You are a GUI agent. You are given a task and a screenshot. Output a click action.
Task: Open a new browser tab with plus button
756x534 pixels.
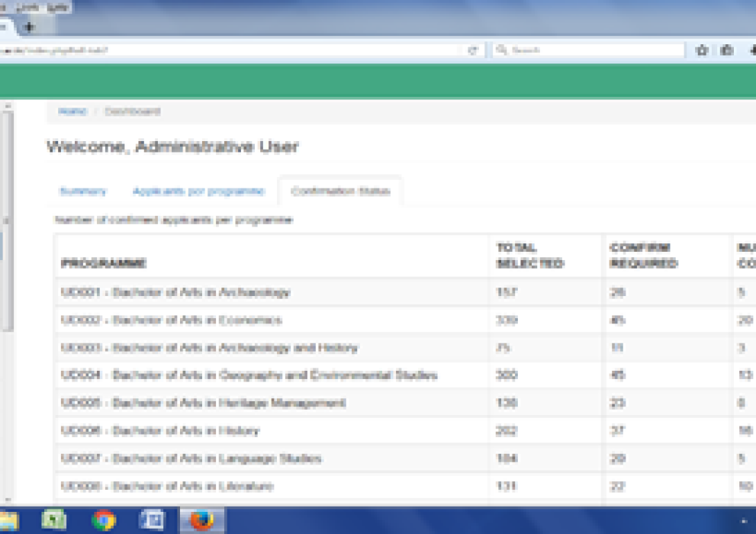click(x=30, y=27)
